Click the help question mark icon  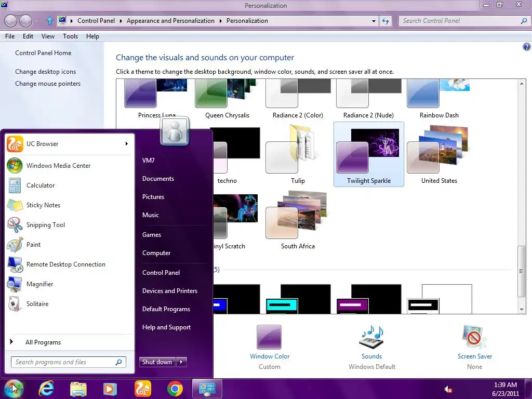pyautogui.click(x=526, y=47)
